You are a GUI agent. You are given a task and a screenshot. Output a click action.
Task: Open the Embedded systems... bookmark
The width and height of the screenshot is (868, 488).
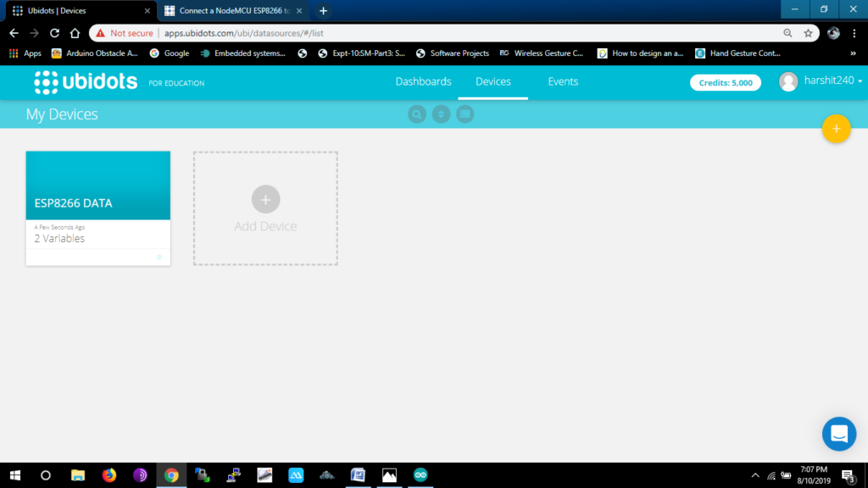click(x=243, y=53)
